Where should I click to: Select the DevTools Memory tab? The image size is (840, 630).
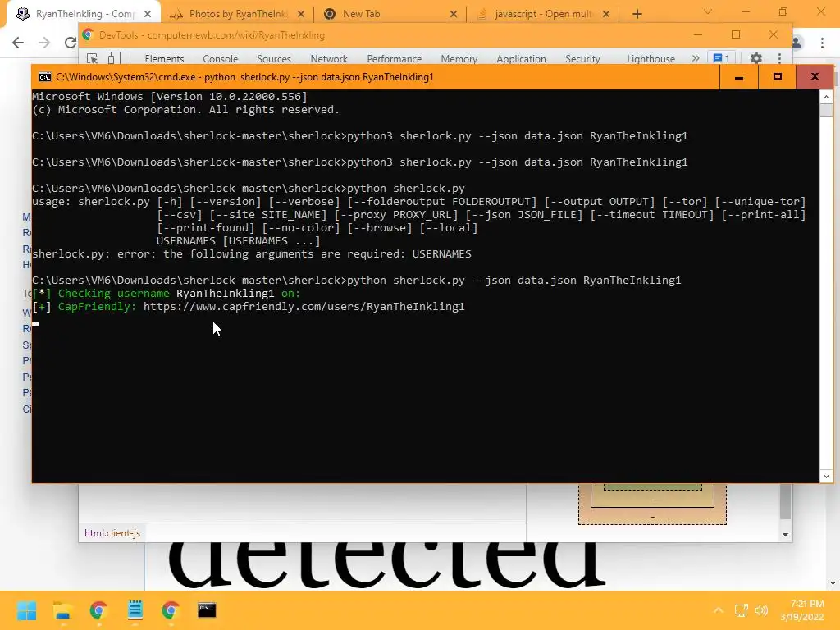tap(459, 59)
